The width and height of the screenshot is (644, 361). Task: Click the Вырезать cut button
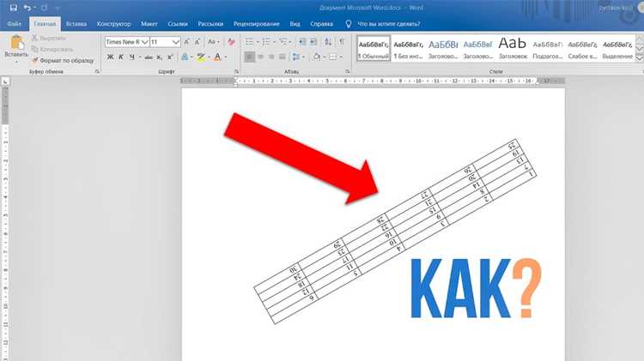(x=48, y=38)
